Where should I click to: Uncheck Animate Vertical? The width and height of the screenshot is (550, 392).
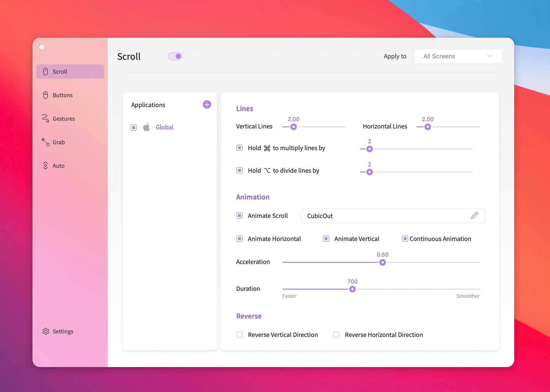pos(326,239)
